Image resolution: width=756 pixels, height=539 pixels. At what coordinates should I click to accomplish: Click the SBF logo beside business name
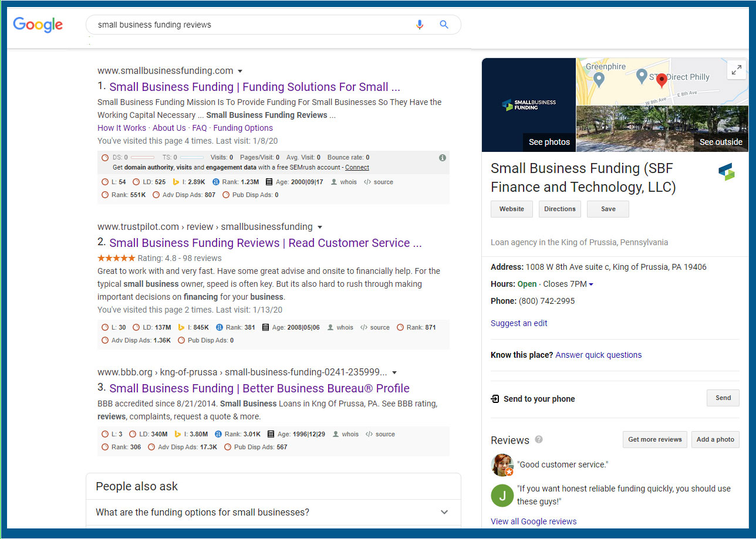(726, 172)
